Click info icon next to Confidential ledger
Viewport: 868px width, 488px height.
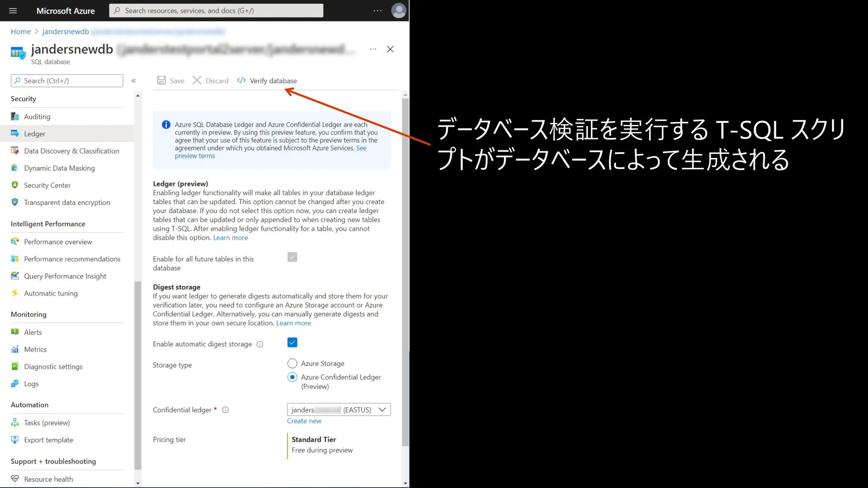pos(225,410)
